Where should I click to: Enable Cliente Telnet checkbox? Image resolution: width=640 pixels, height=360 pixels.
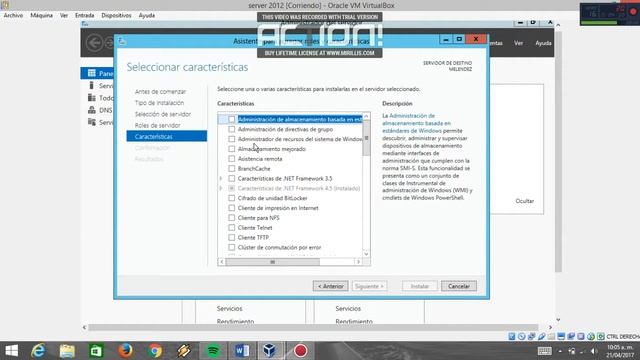[231, 227]
